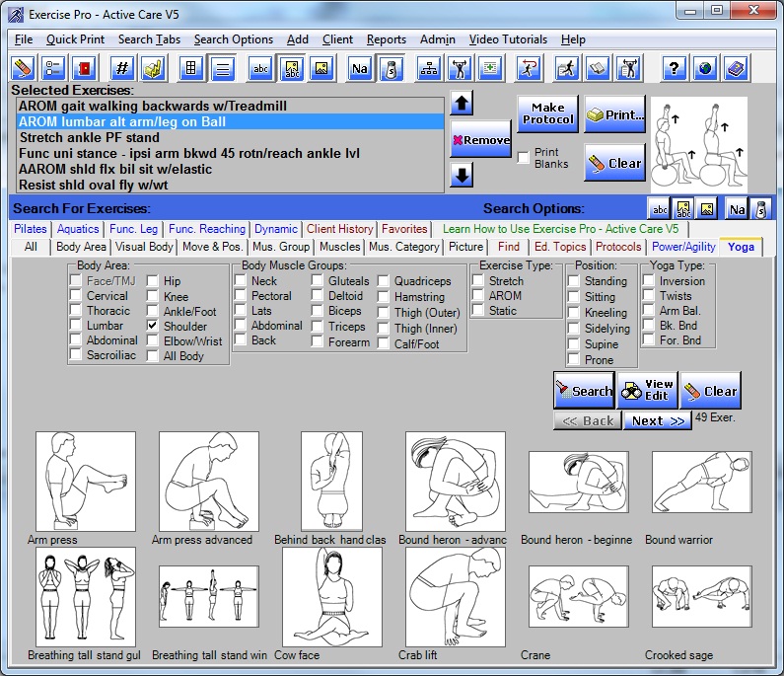Select the Bound warrior exercise thumbnail
The height and width of the screenshot is (676, 784).
pyautogui.click(x=701, y=483)
